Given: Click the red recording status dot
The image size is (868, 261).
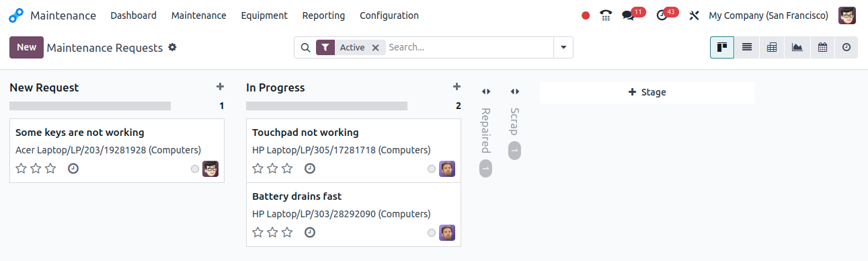Looking at the screenshot, I should pyautogui.click(x=586, y=15).
